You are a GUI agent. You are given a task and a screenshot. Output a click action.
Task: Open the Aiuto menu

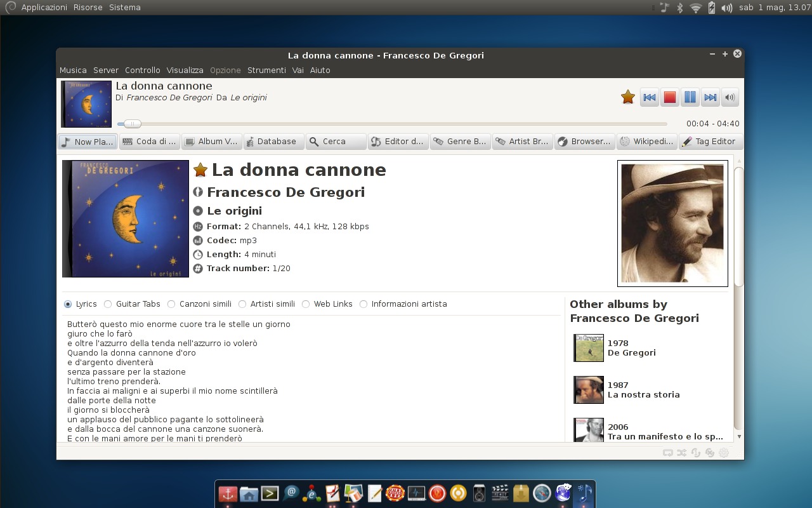(320, 70)
